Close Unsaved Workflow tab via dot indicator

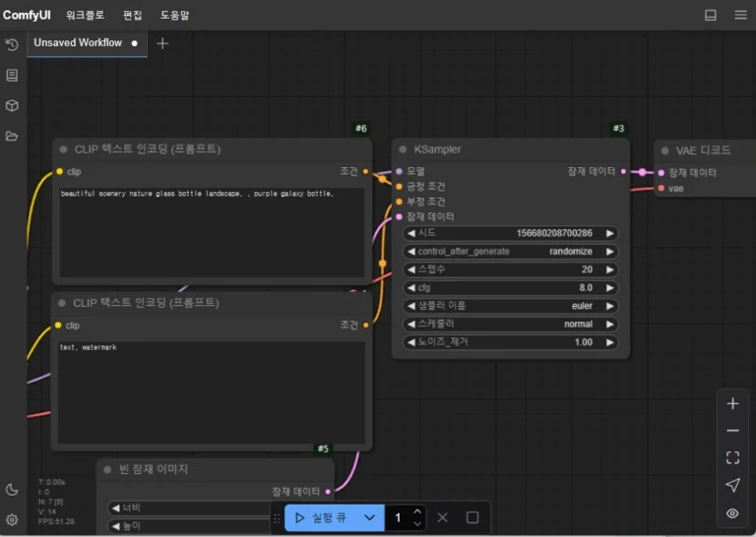point(135,43)
